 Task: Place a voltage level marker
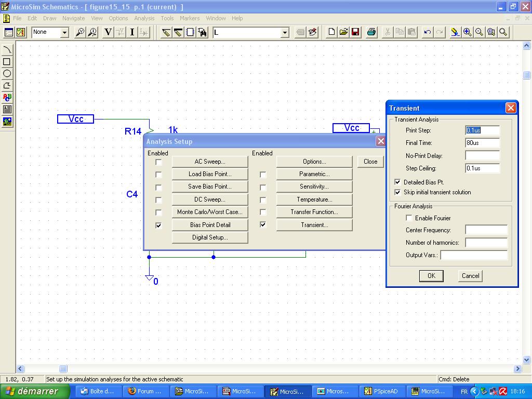tap(80, 32)
